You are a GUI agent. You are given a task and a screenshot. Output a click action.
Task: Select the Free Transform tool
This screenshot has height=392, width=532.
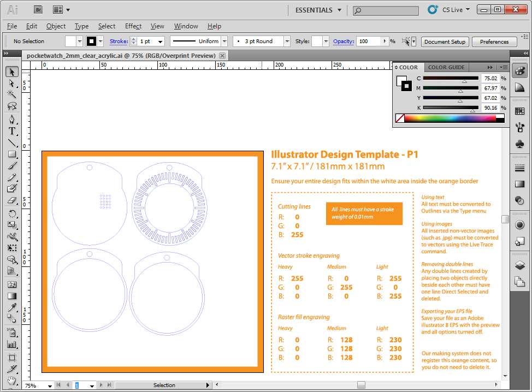point(12,248)
